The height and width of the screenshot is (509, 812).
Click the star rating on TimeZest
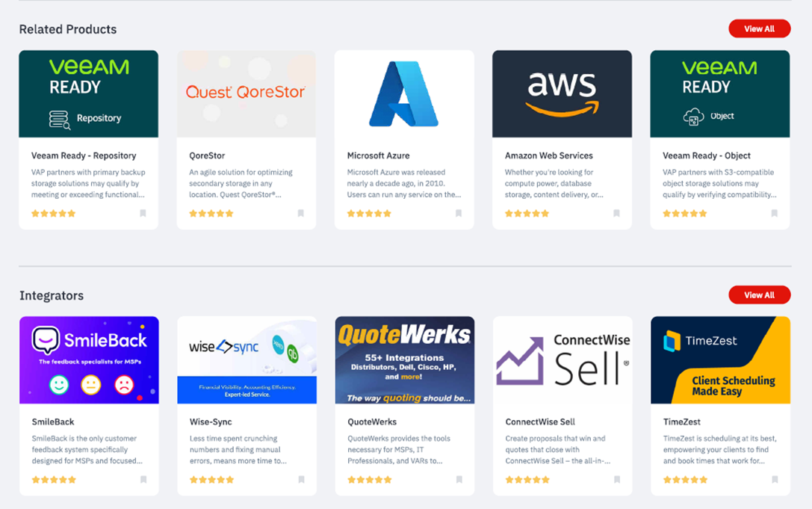[x=686, y=480]
